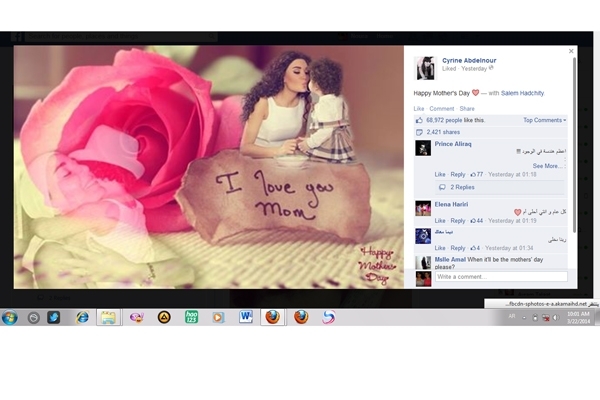Reply to Elena Hariri's comment
The image size is (600, 400).
point(458,220)
